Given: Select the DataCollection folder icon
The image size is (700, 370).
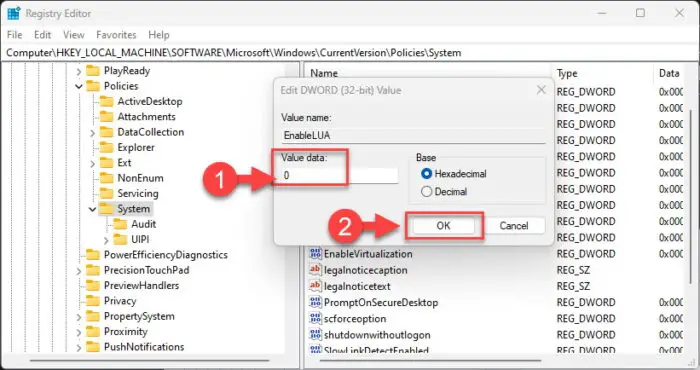Looking at the screenshot, I should 106,132.
